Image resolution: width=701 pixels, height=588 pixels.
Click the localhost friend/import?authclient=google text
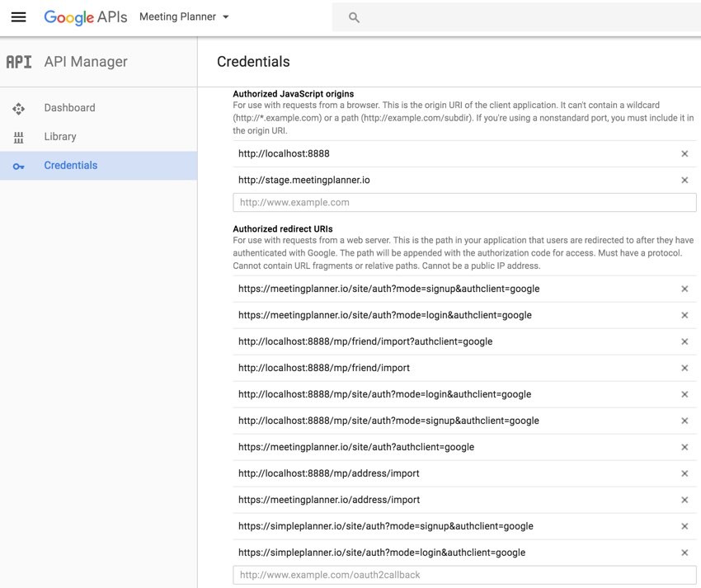click(365, 341)
